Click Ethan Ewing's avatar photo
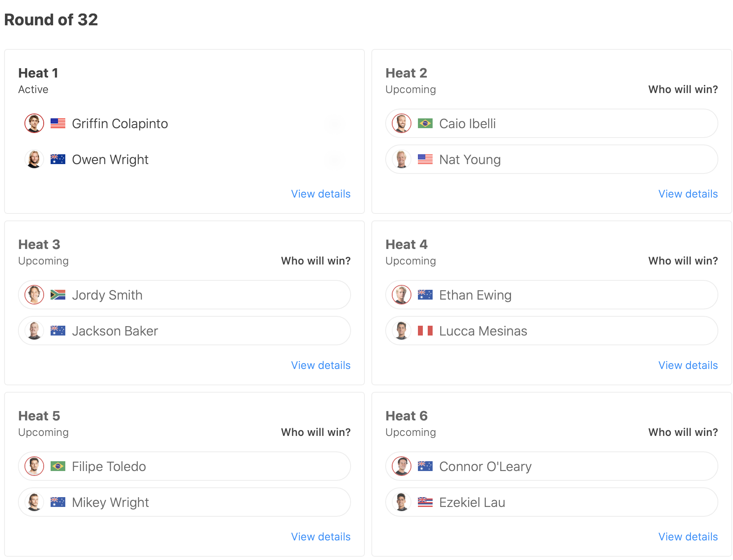Screen dimensions: 733x560 pos(402,295)
